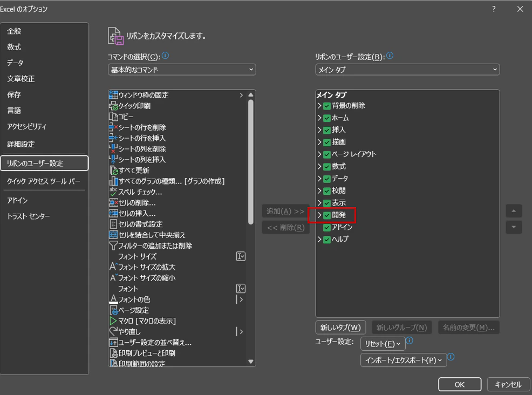Select the すべて更新 refresh icon
532x395 pixels.
(113, 171)
